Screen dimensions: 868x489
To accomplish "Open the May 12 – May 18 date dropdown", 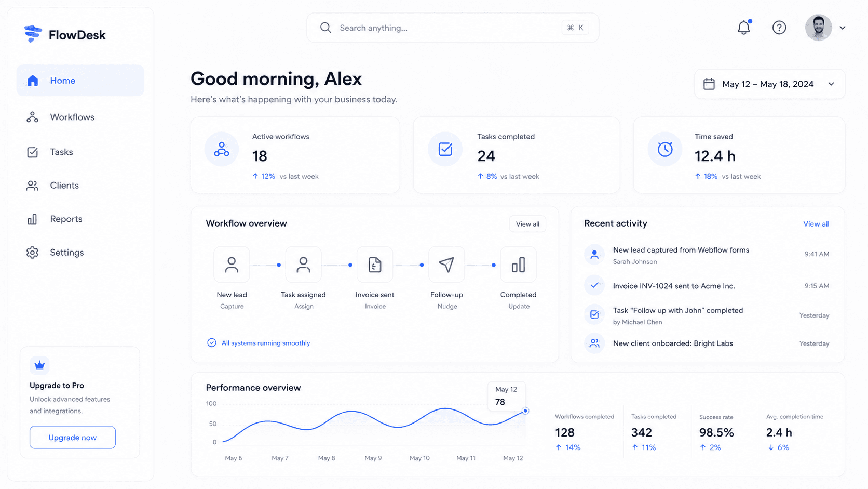I will 770,84.
